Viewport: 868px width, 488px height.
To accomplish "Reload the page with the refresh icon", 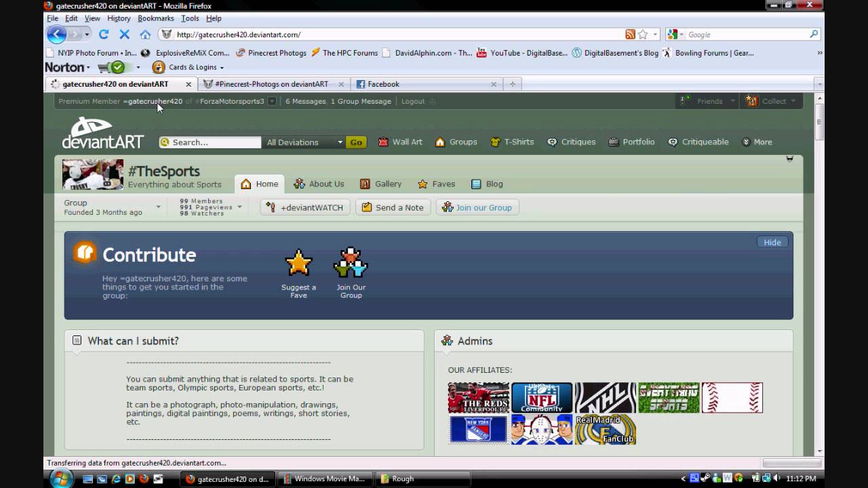I will [x=104, y=35].
